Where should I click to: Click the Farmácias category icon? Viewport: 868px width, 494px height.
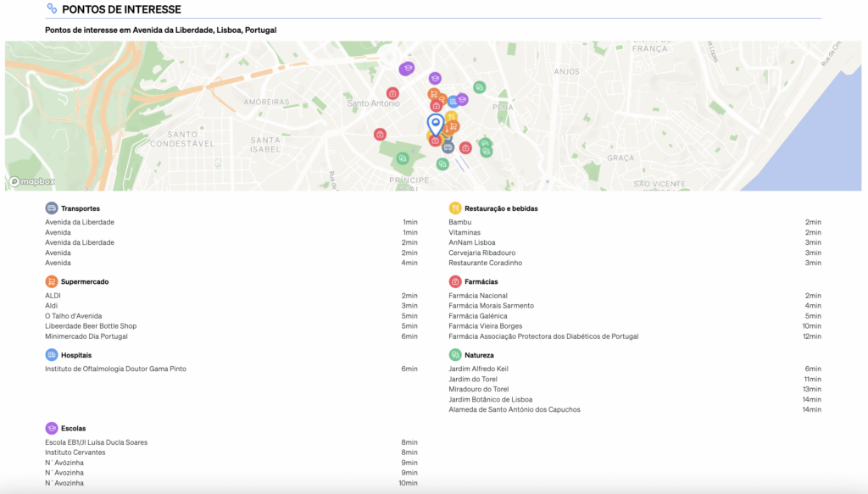[455, 281]
